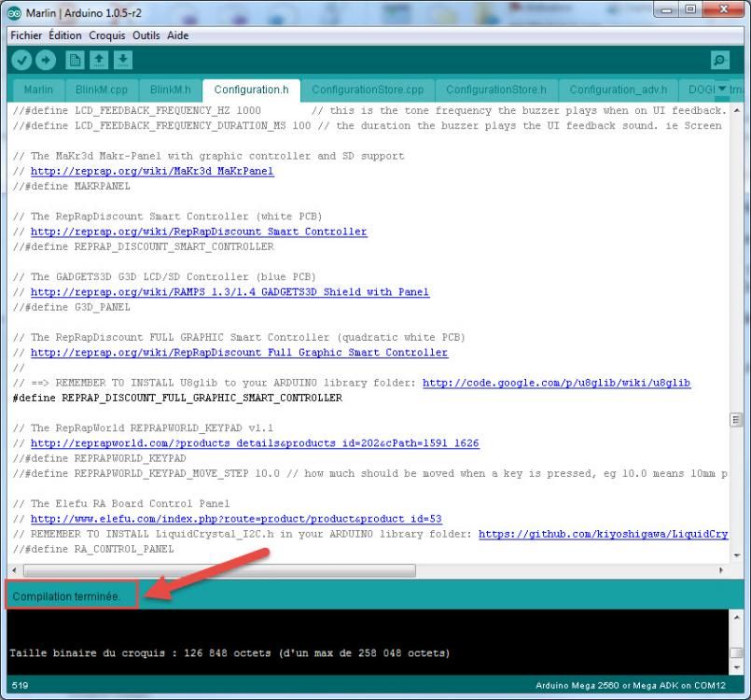
Task: Click the Upload (right arrow) button
Action: point(46,60)
